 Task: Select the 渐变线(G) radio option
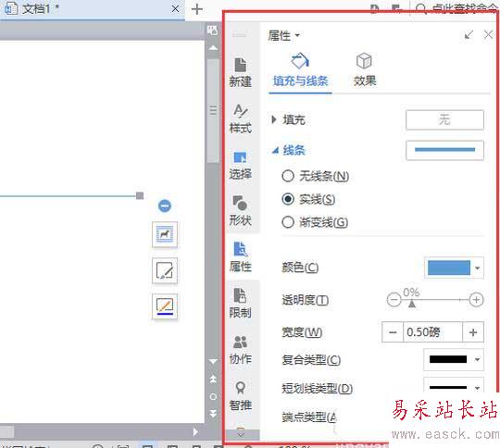(288, 222)
